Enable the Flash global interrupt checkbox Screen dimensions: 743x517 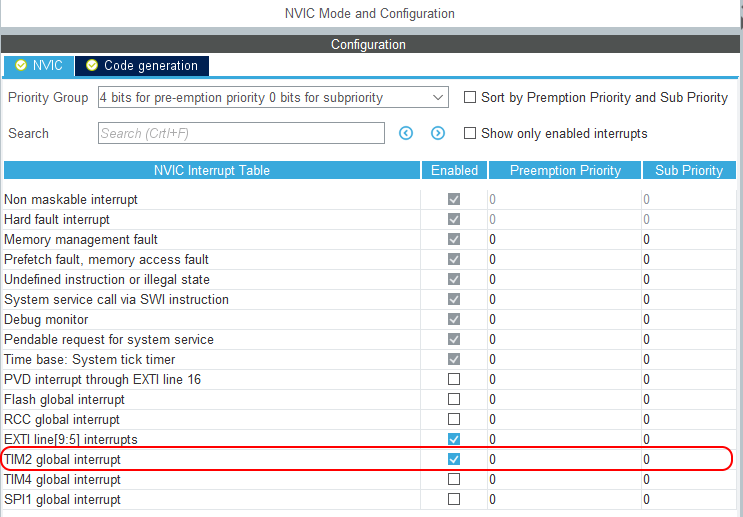[454, 399]
